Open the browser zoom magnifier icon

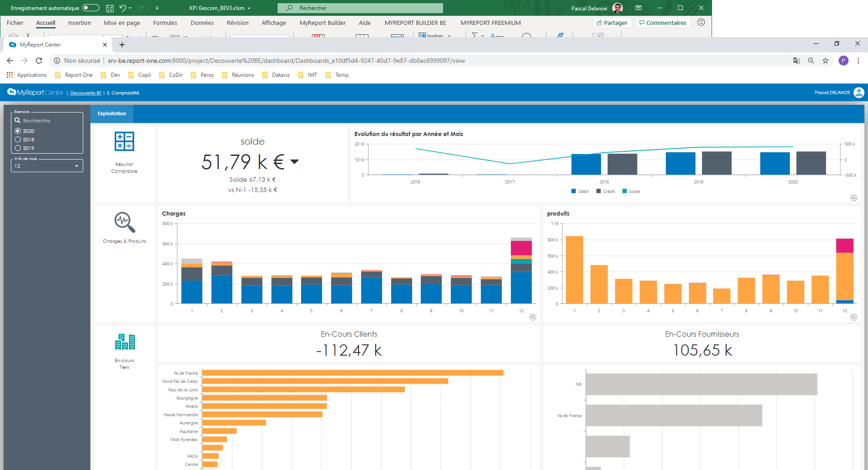(x=811, y=61)
